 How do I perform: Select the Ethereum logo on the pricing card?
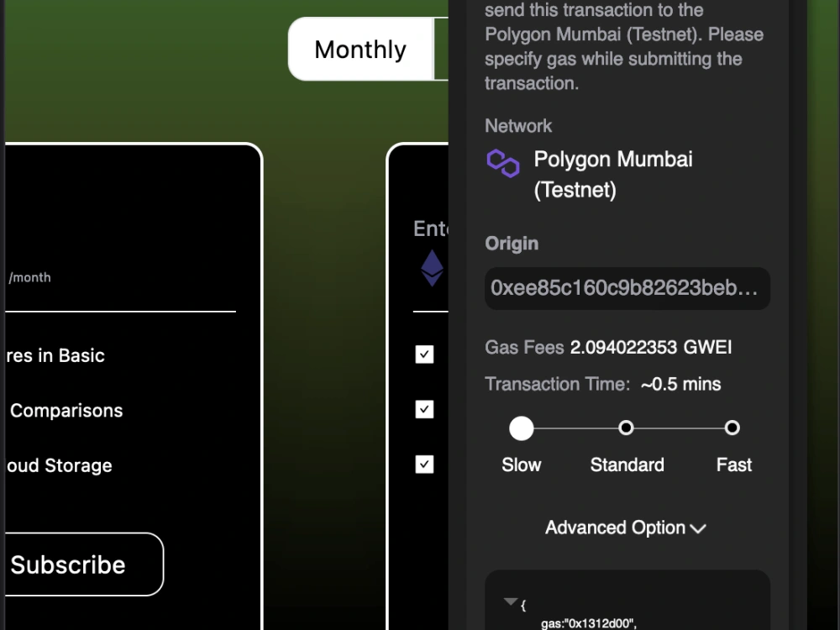(x=431, y=269)
